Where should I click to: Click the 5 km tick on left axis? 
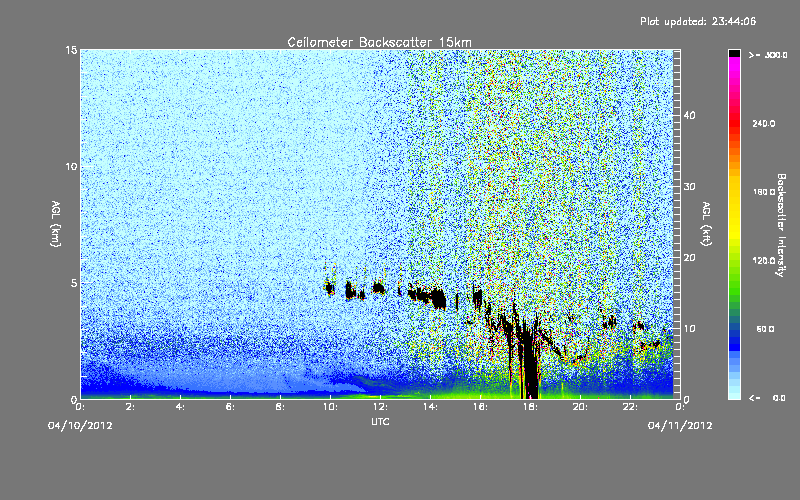(x=74, y=283)
